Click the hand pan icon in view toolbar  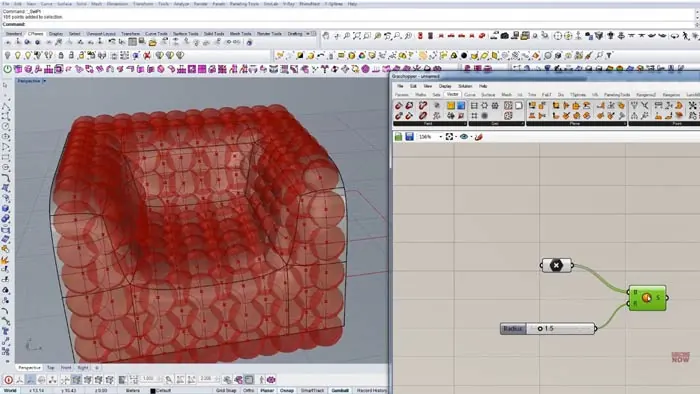(326, 36)
